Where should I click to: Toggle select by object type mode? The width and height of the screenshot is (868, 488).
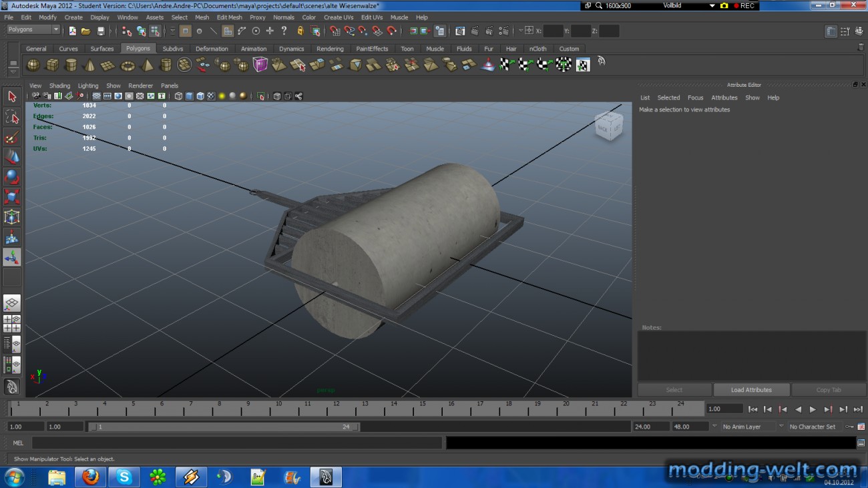[x=141, y=31]
